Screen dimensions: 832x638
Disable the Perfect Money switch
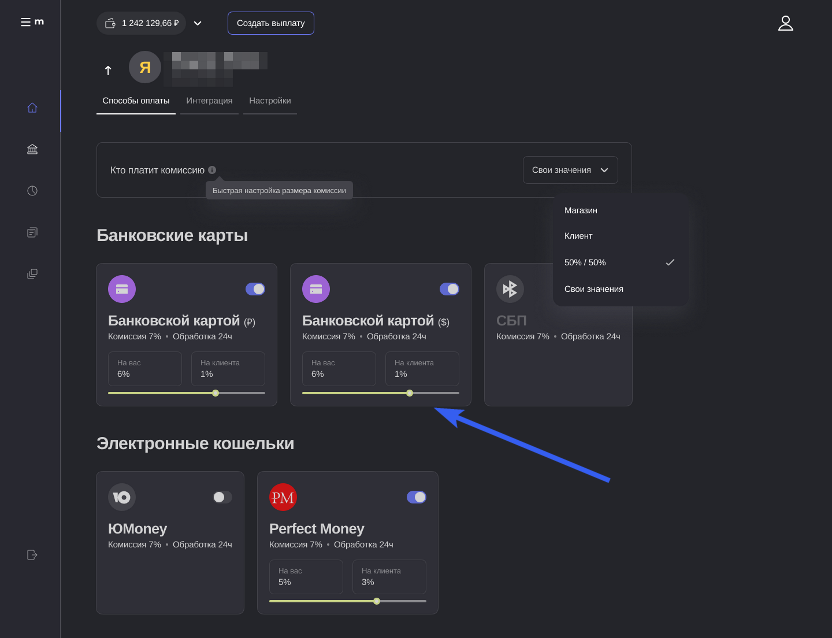click(417, 497)
